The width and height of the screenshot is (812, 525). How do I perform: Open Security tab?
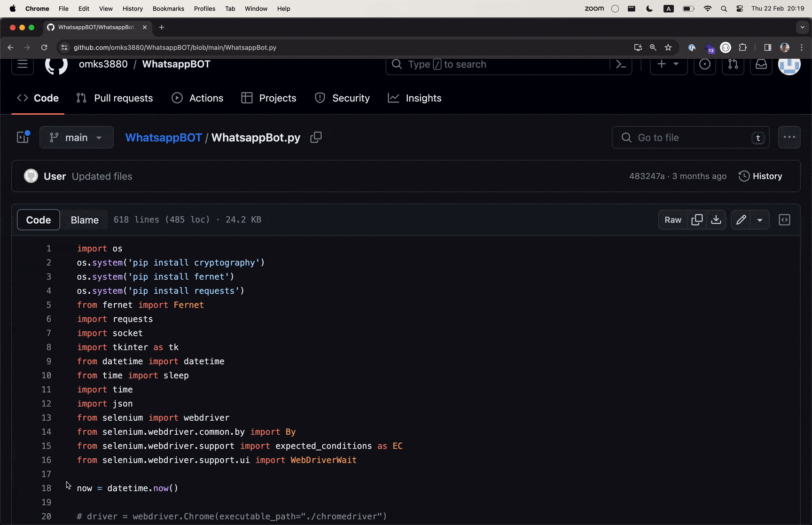pos(342,98)
